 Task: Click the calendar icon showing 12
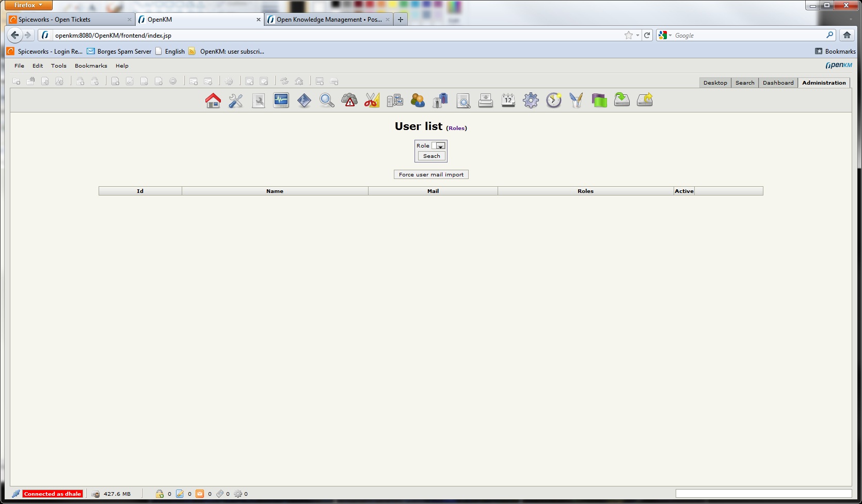pyautogui.click(x=508, y=100)
